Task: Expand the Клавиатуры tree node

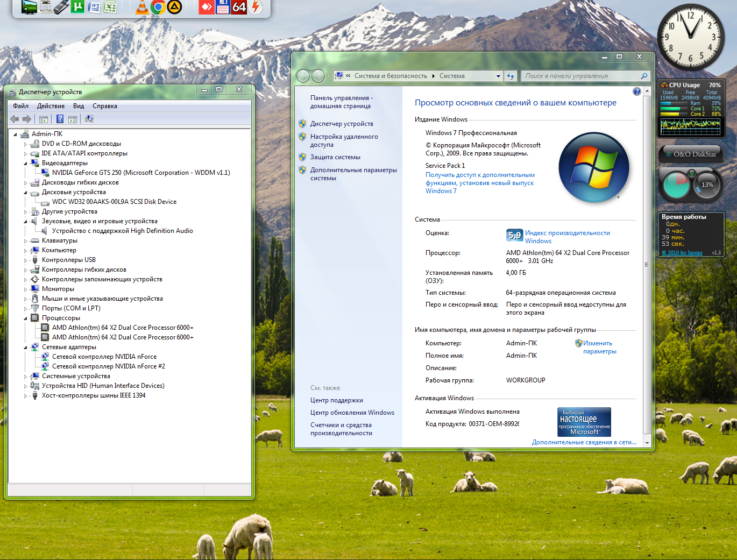Action: click(x=25, y=241)
